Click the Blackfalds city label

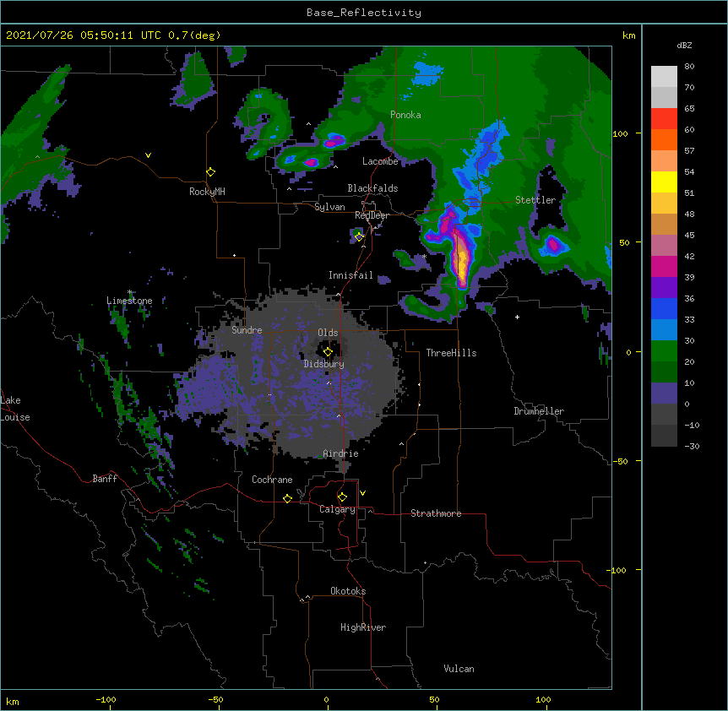point(372,188)
